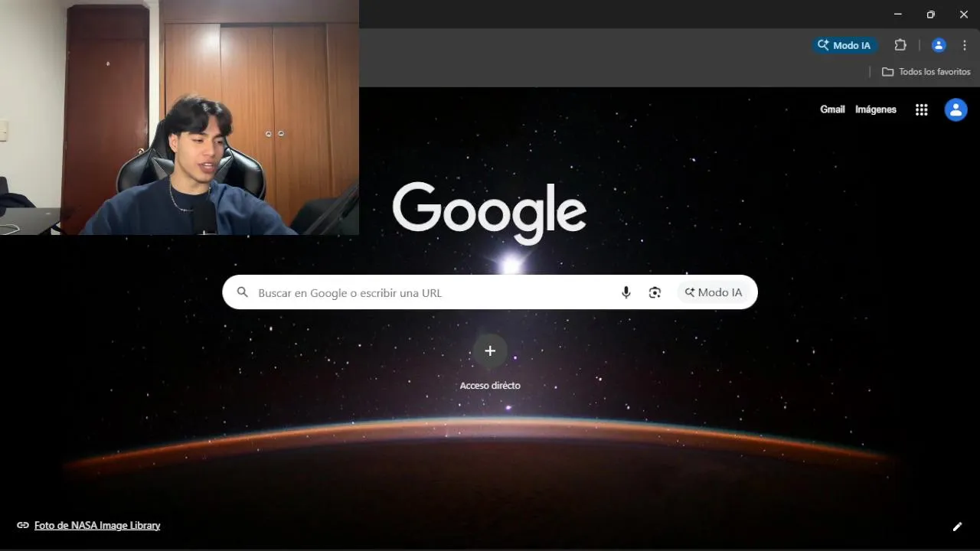This screenshot has width=980, height=551.
Task: Close the Chrome window
Action: [x=964, y=14]
